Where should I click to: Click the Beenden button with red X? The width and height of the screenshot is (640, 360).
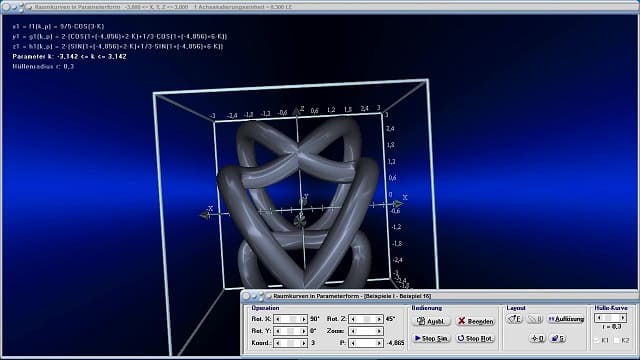(x=476, y=321)
